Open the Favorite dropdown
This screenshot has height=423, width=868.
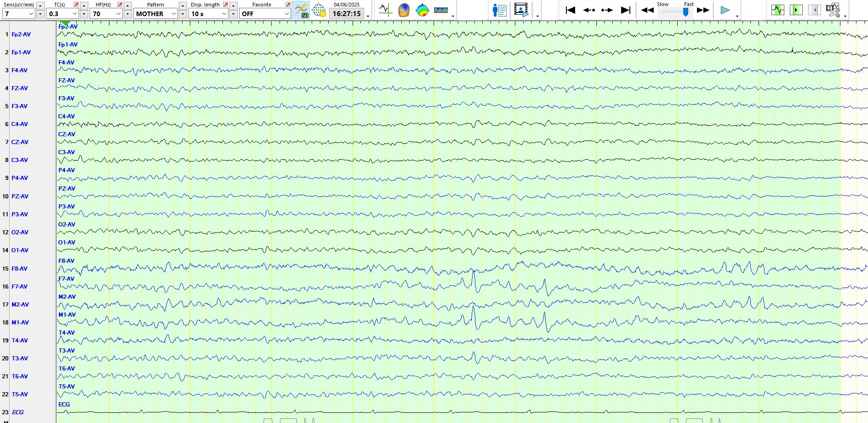[265, 14]
